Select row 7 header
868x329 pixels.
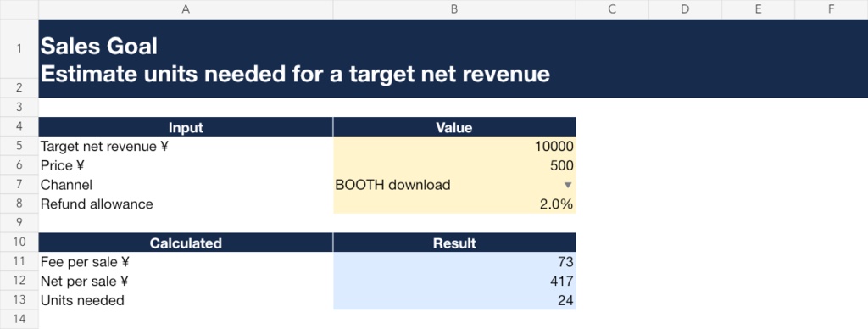tap(19, 185)
